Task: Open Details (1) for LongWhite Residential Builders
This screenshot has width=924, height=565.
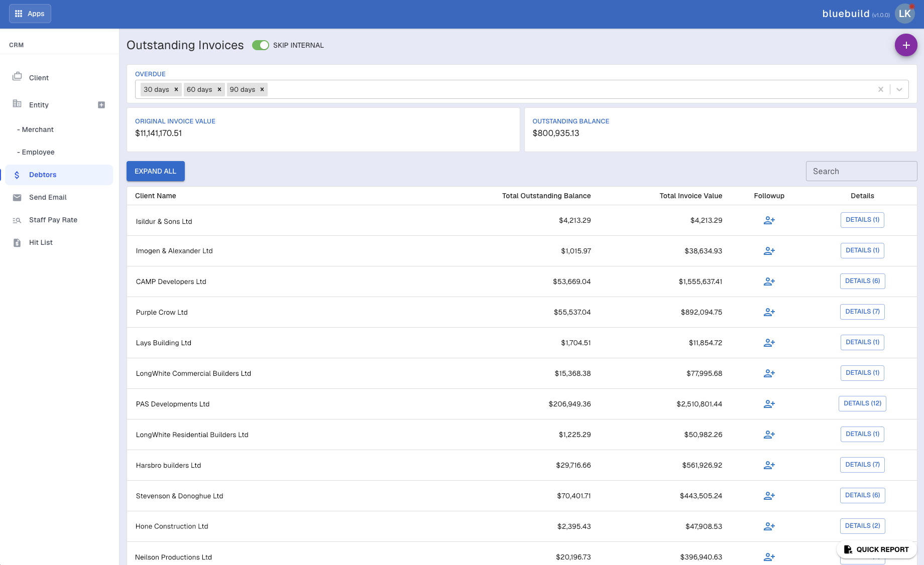Action: click(862, 434)
